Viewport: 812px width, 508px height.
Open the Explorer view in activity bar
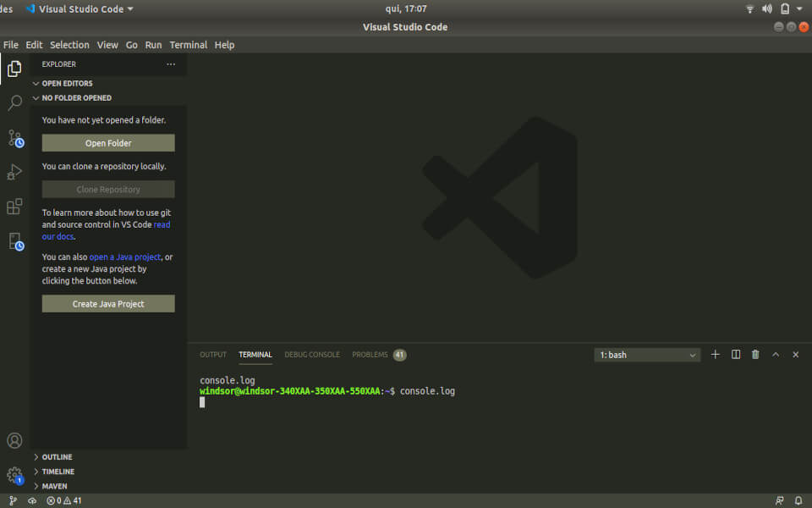tap(14, 69)
